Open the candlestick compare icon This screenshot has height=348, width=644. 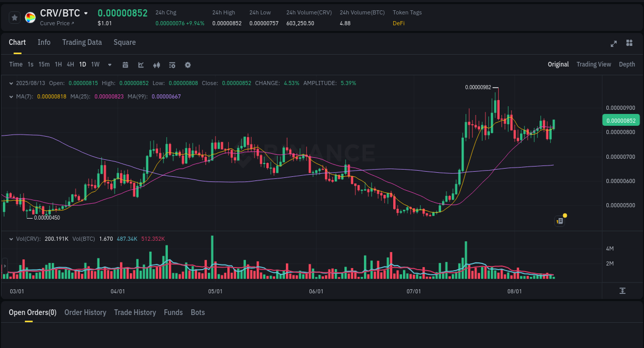[x=157, y=64]
